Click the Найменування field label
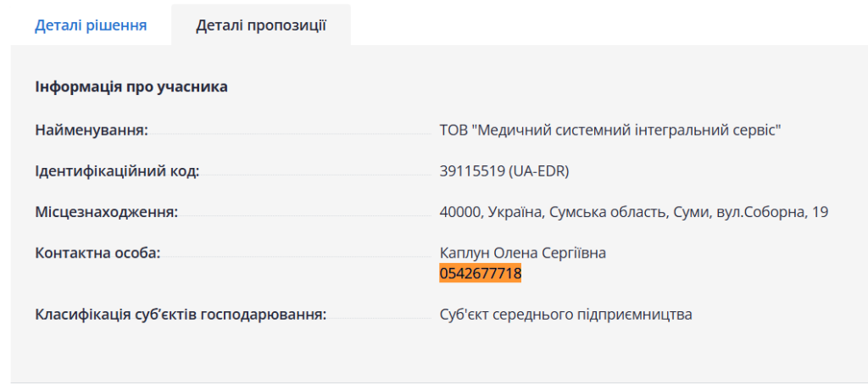The width and height of the screenshot is (868, 385). coord(92,130)
